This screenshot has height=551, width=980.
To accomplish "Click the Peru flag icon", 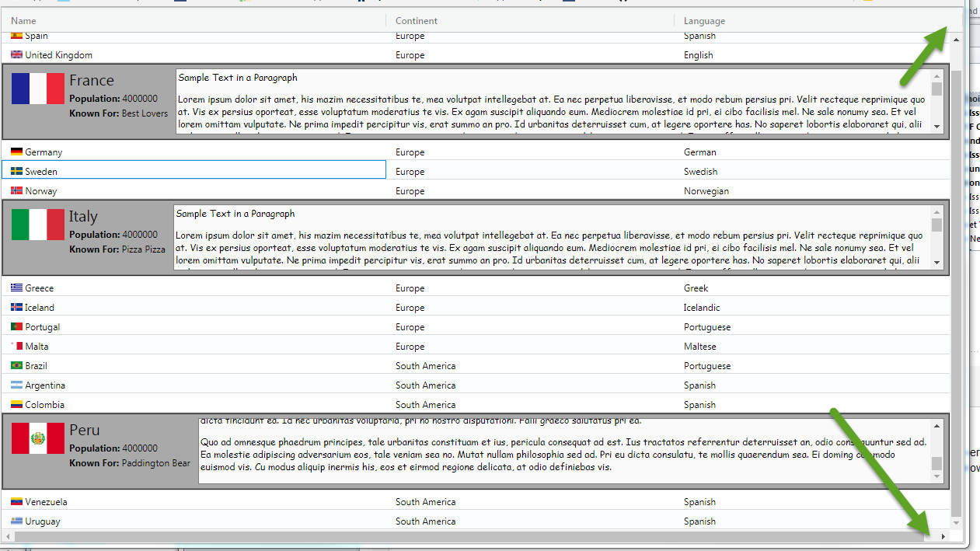I will (x=38, y=438).
